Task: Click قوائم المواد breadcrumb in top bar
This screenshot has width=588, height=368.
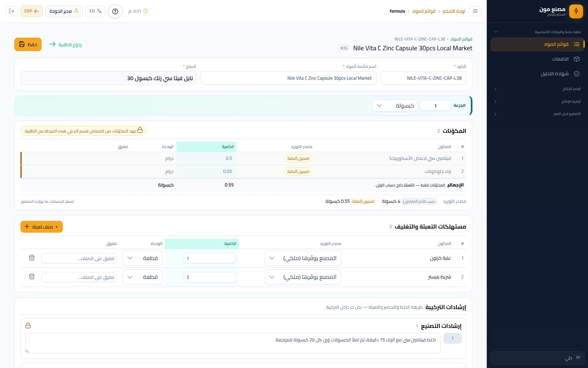Action: [x=423, y=11]
